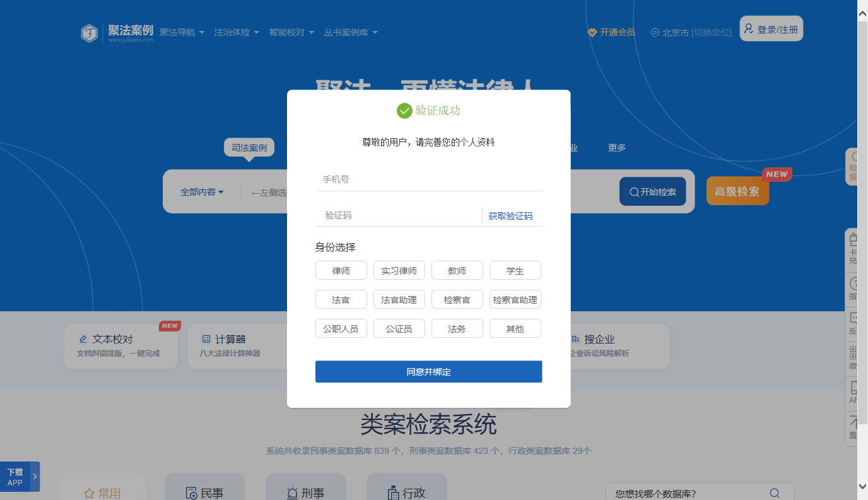868x500 pixels.
Task: Open the 民事 category tab
Action: 204,493
